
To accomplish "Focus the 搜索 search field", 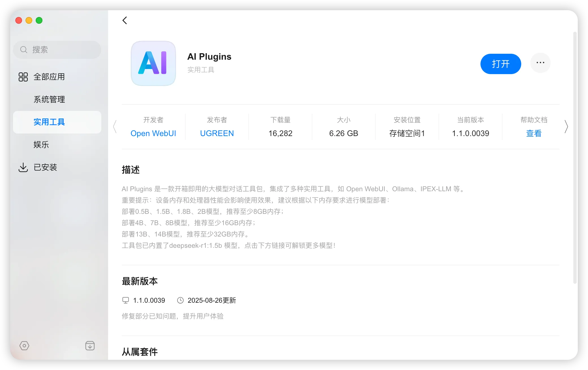I will (x=57, y=50).
